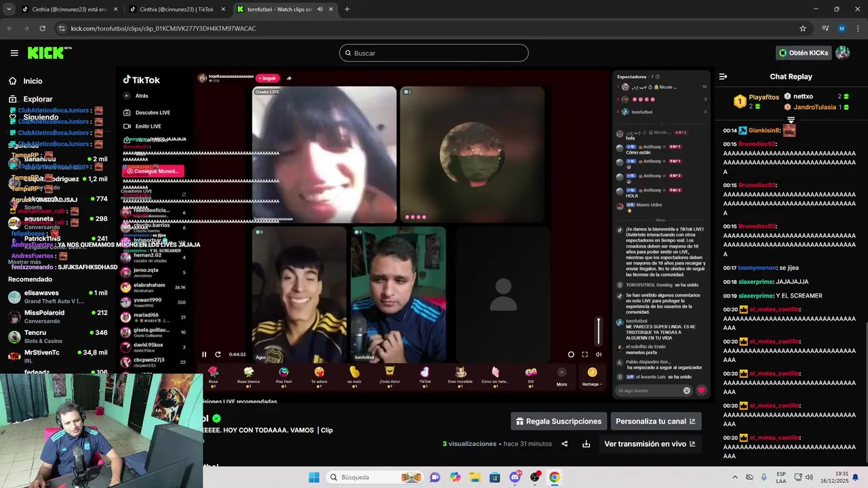
Task: Open the Kick sidebar hamburger menu
Action: [x=14, y=53]
